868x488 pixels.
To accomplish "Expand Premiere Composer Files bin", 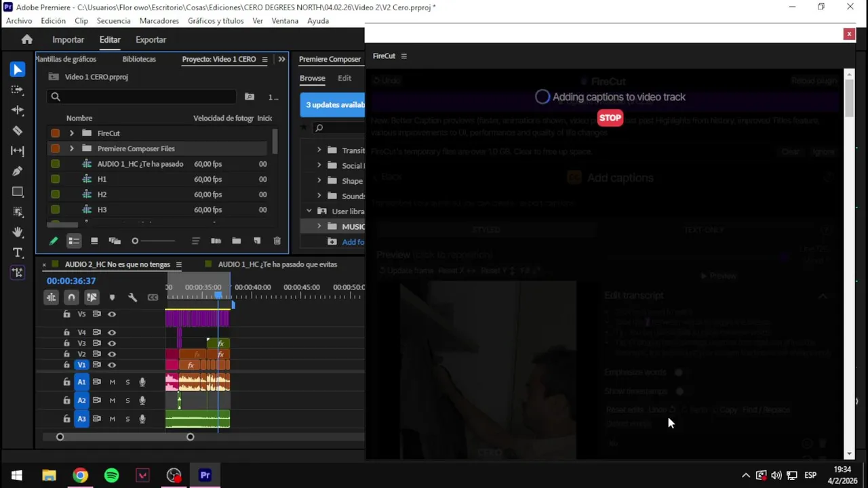I will click(71, 148).
